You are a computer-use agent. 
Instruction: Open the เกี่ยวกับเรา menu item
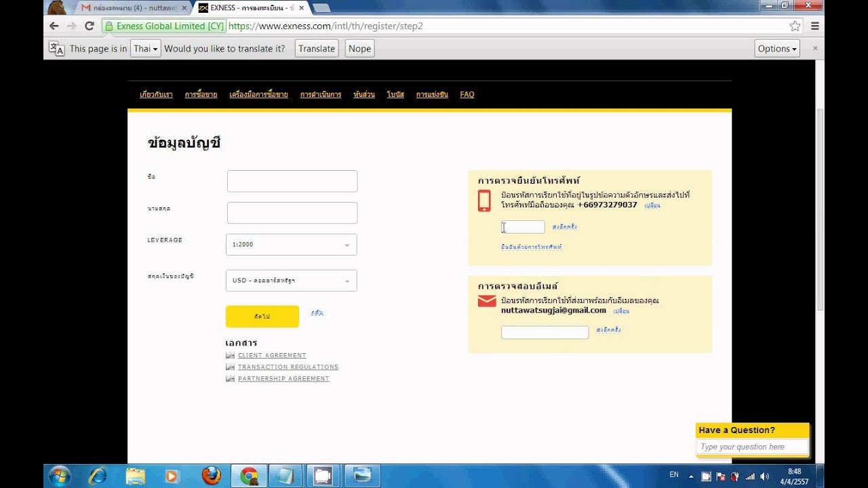click(156, 95)
